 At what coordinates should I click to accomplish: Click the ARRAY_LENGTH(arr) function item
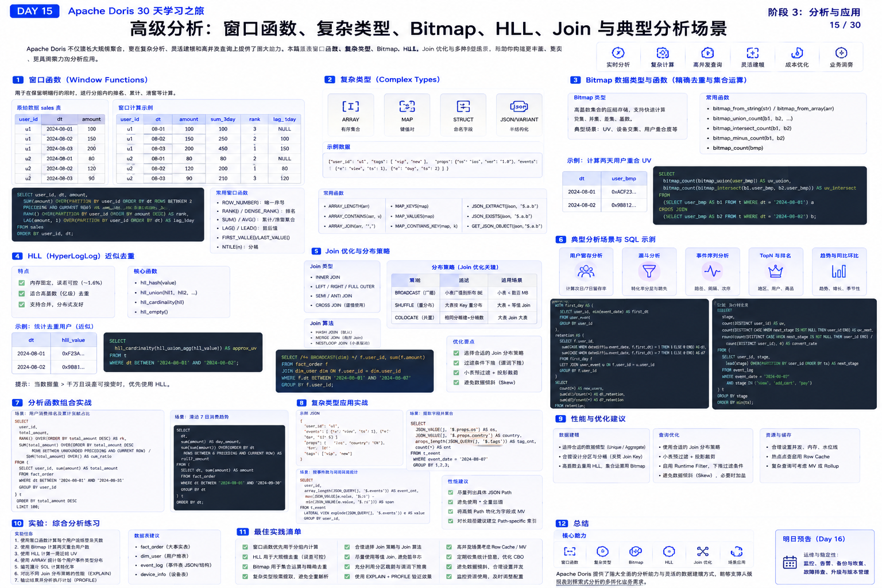[x=349, y=207]
